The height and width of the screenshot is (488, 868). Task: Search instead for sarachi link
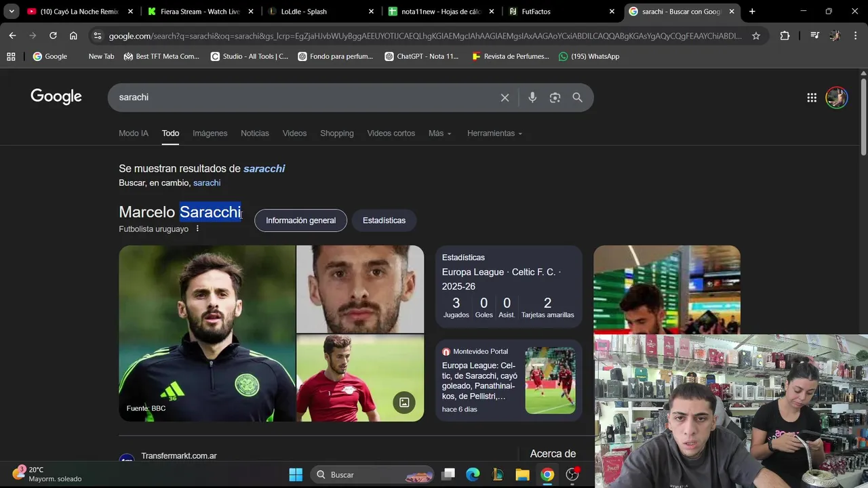(x=207, y=183)
